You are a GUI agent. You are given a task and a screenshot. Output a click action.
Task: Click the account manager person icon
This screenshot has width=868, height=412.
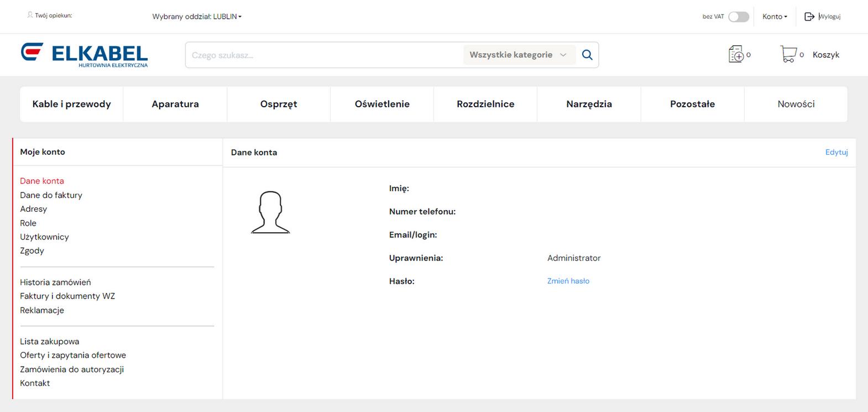point(30,15)
